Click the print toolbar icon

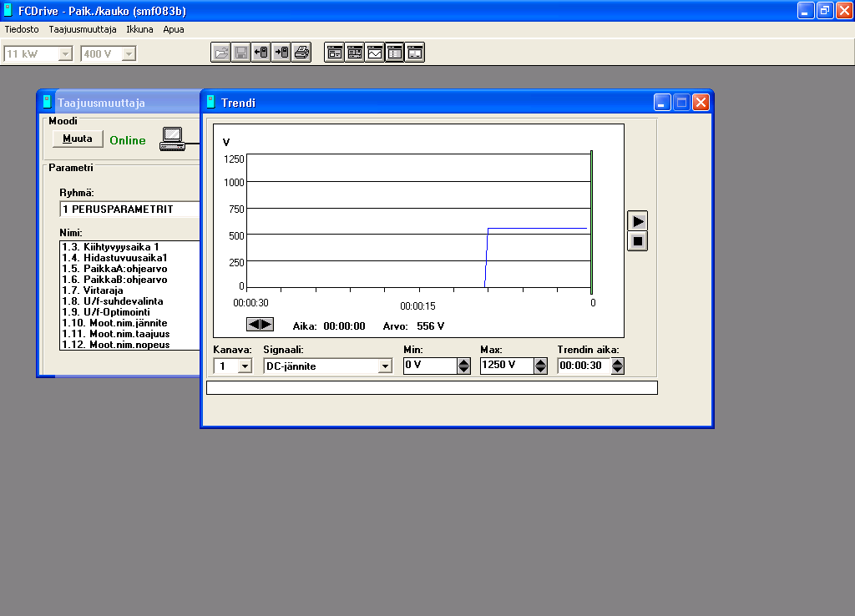(x=301, y=53)
